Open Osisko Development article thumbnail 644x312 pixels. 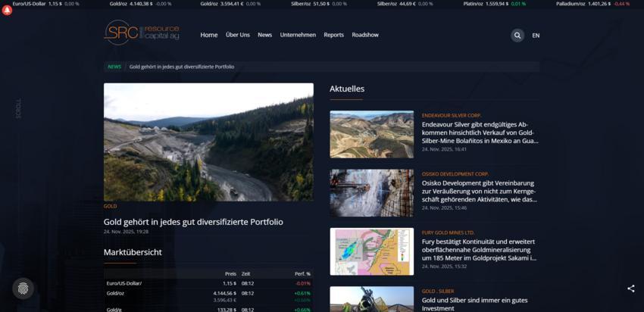click(372, 193)
